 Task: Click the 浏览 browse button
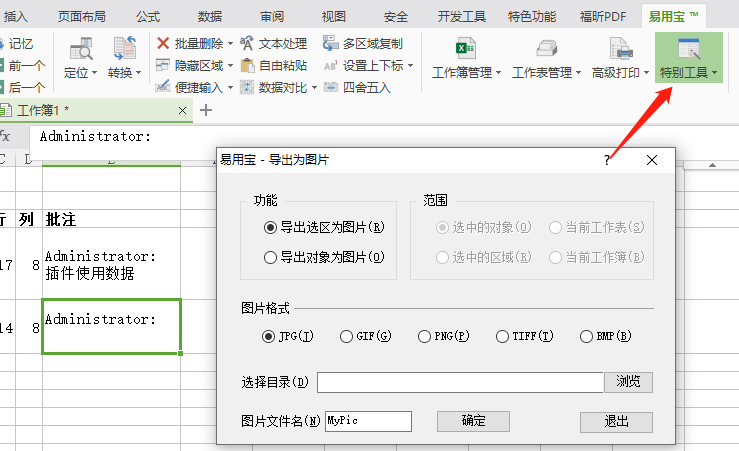(x=628, y=382)
